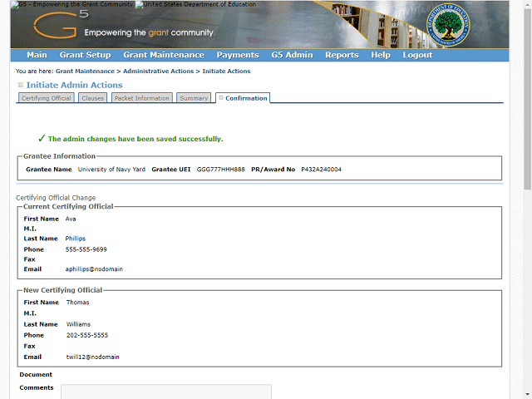This screenshot has height=399, width=532.
Task: Follow the Grant Maintenance breadcrumb link
Action: (85, 71)
